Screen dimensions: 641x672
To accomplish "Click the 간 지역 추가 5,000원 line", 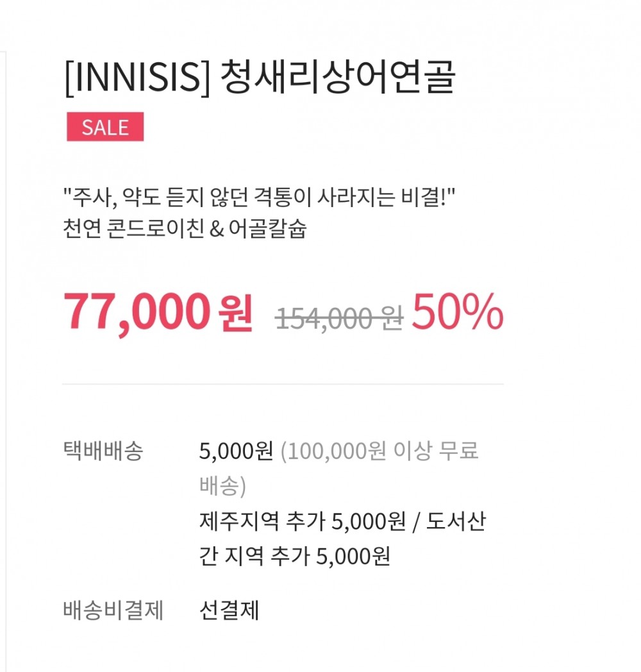I will pyautogui.click(x=295, y=557).
